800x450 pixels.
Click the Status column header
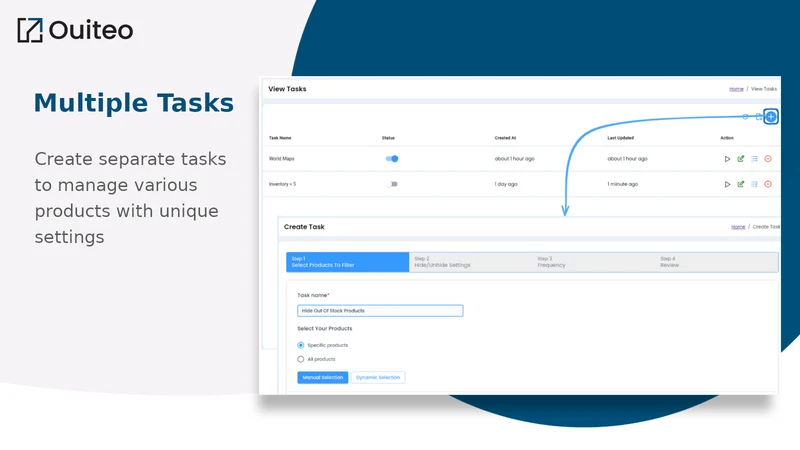pyautogui.click(x=388, y=138)
